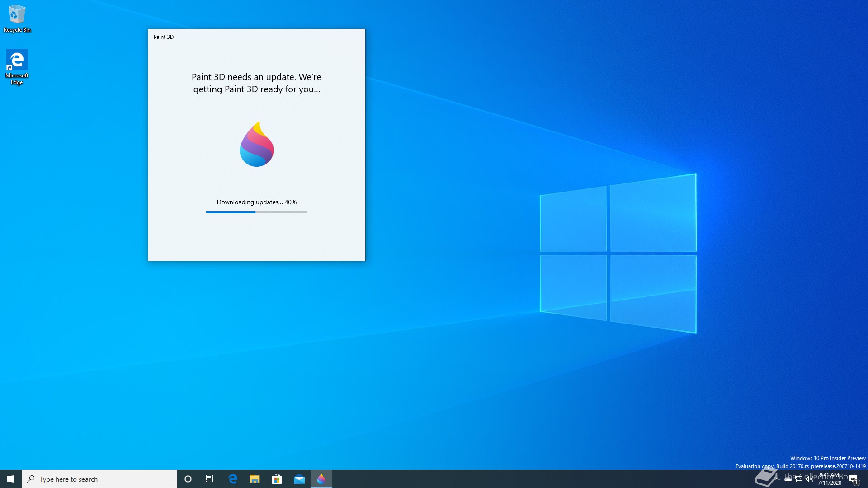Launch Edge from the taskbar
The image size is (868, 488).
pyautogui.click(x=233, y=479)
